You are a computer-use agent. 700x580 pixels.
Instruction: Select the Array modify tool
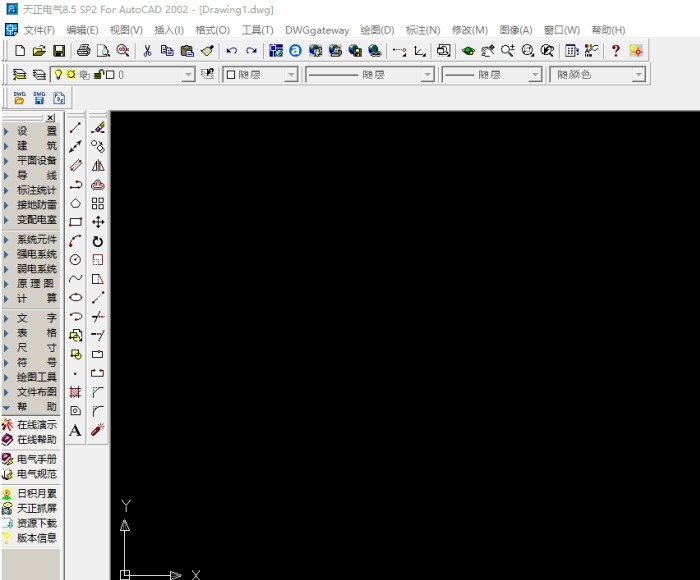98,203
